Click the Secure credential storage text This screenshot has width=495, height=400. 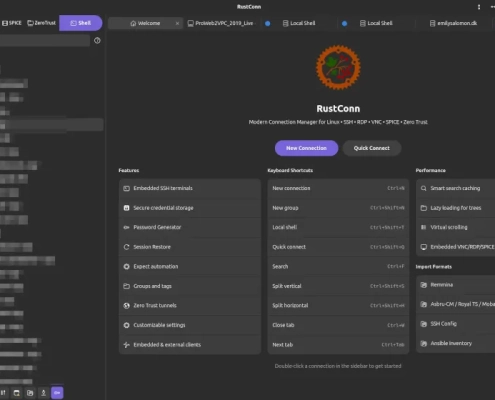click(x=163, y=208)
